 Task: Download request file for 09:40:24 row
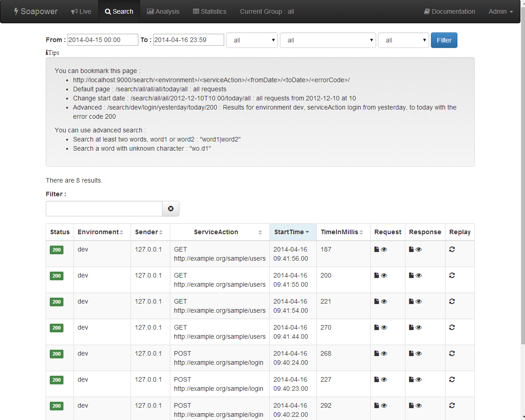tap(376, 353)
